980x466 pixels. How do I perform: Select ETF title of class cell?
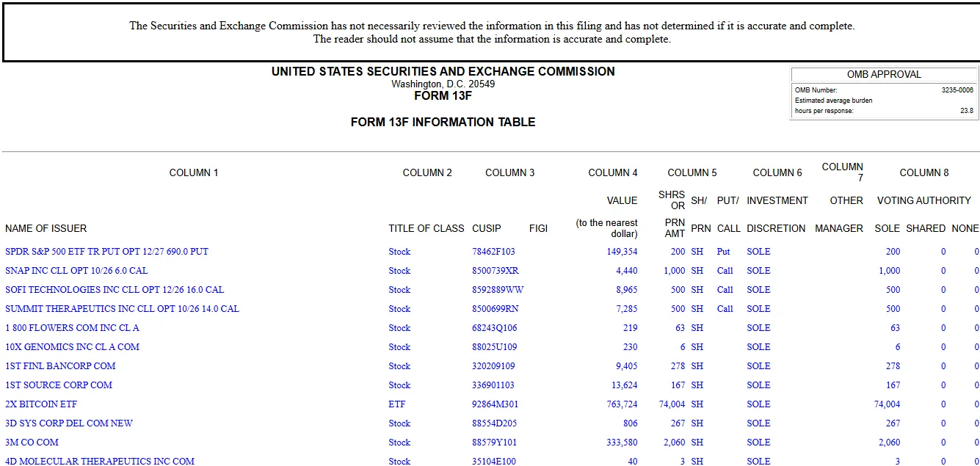click(x=397, y=404)
